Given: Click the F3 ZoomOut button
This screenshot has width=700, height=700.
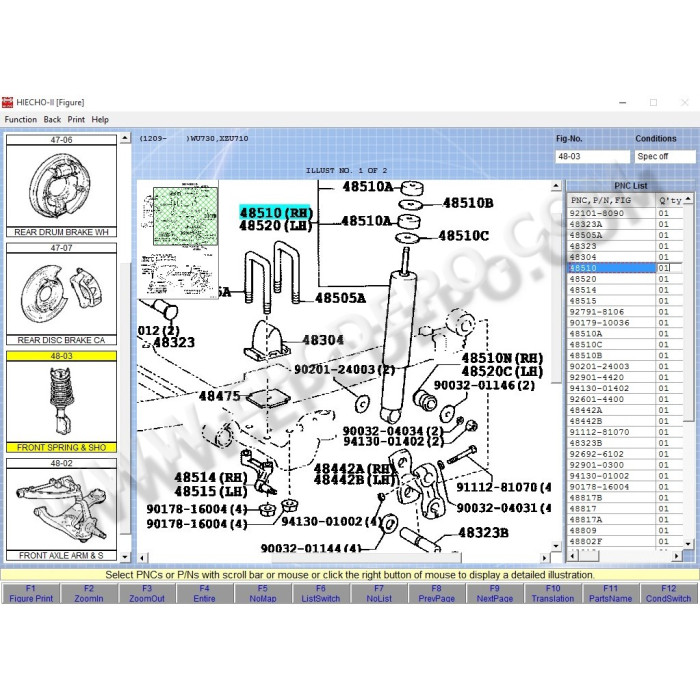Looking at the screenshot, I should (147, 593).
